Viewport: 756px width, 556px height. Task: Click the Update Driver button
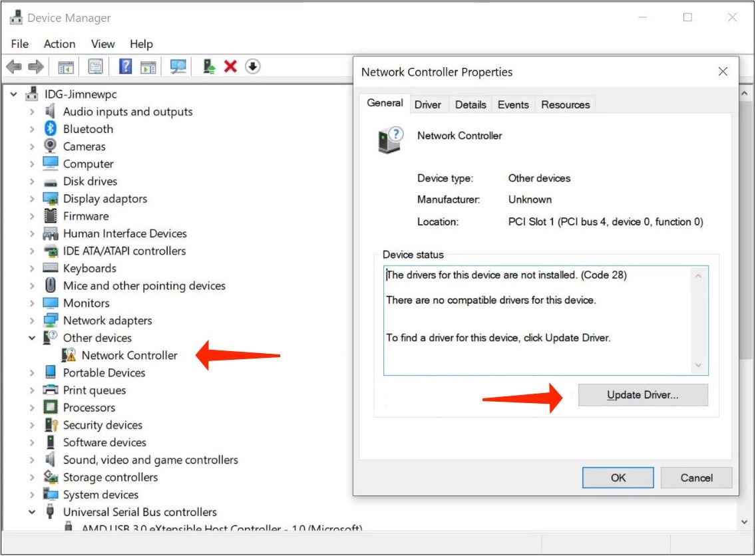pyautogui.click(x=643, y=394)
